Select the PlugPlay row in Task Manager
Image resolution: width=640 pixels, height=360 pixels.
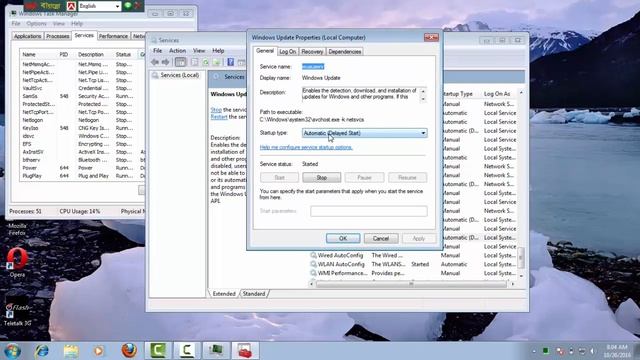click(x=82, y=176)
